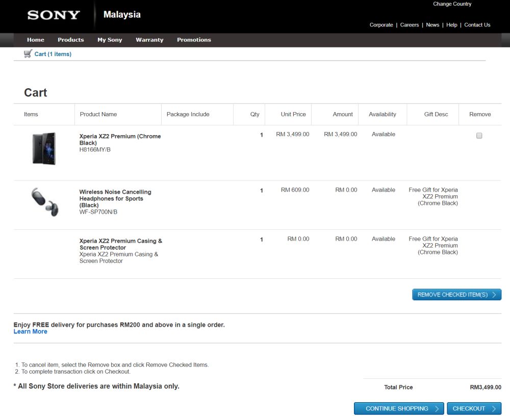Visit the Corporate link in the header
This screenshot has width=510, height=420.
click(381, 25)
